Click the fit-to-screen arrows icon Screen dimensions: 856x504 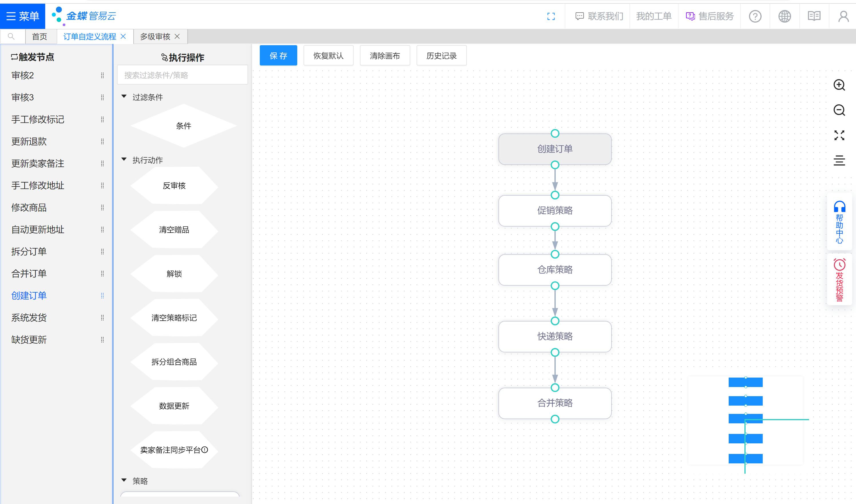tap(839, 135)
